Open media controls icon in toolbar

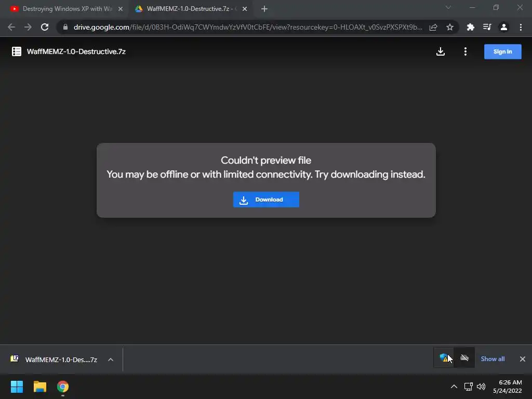tap(487, 27)
